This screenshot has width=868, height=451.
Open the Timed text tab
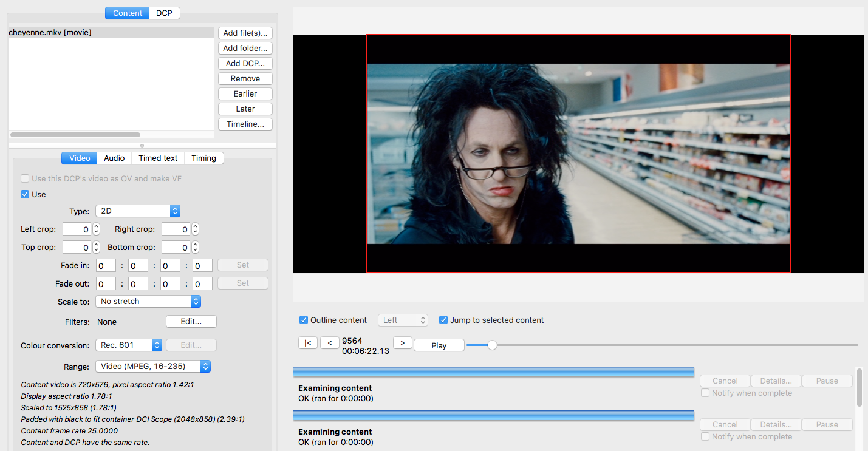pos(158,158)
